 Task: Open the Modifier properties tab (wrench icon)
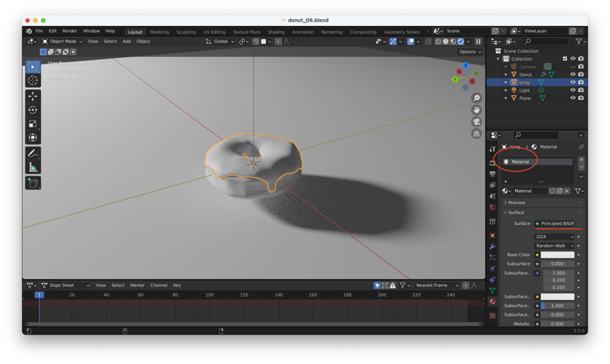492,246
